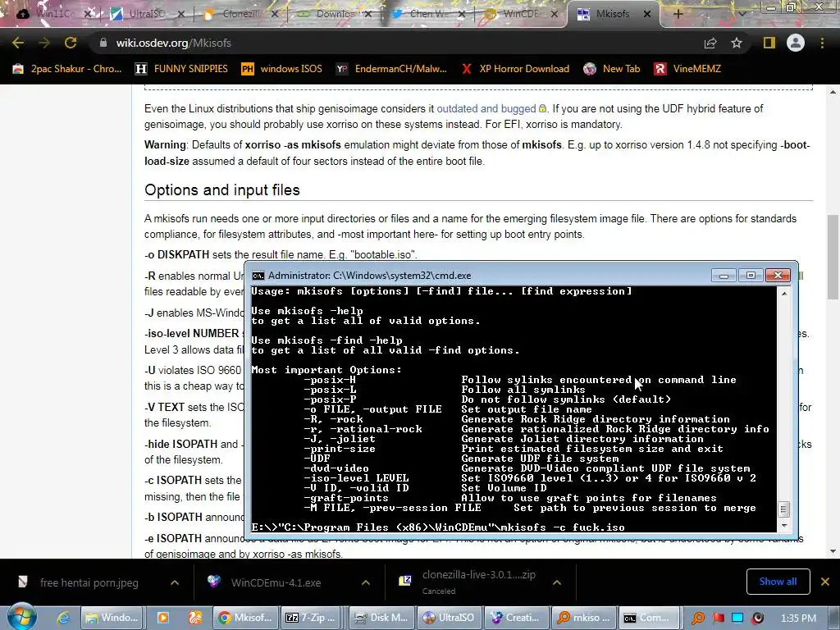Click the red flag tray icon
Viewport: 840px width, 630px height.
[x=718, y=618]
